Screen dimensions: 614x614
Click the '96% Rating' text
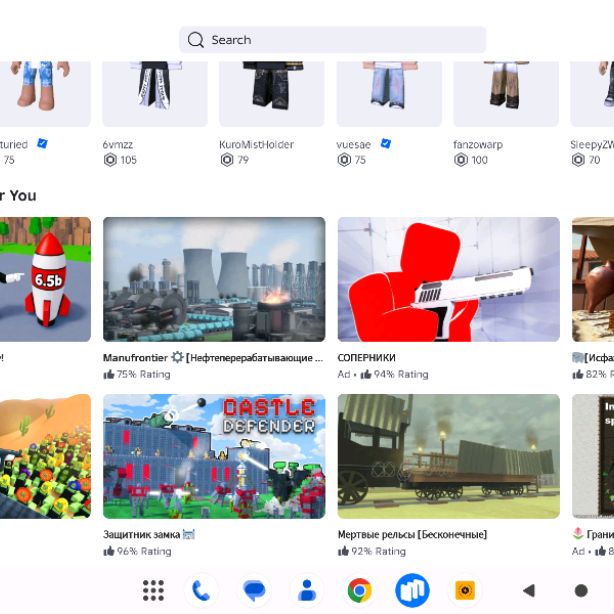click(144, 551)
